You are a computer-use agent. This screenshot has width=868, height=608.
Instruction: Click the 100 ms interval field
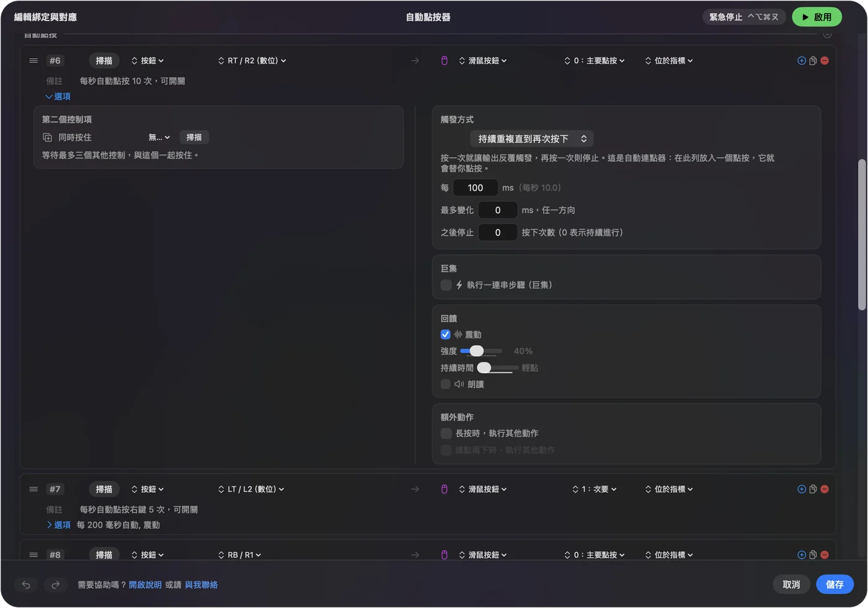475,188
